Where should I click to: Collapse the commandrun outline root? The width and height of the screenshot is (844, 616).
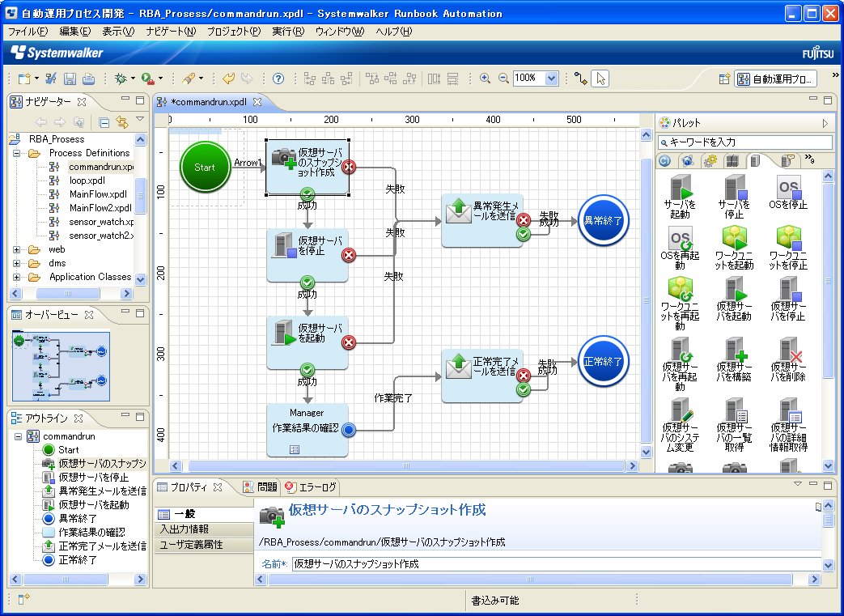[18, 436]
